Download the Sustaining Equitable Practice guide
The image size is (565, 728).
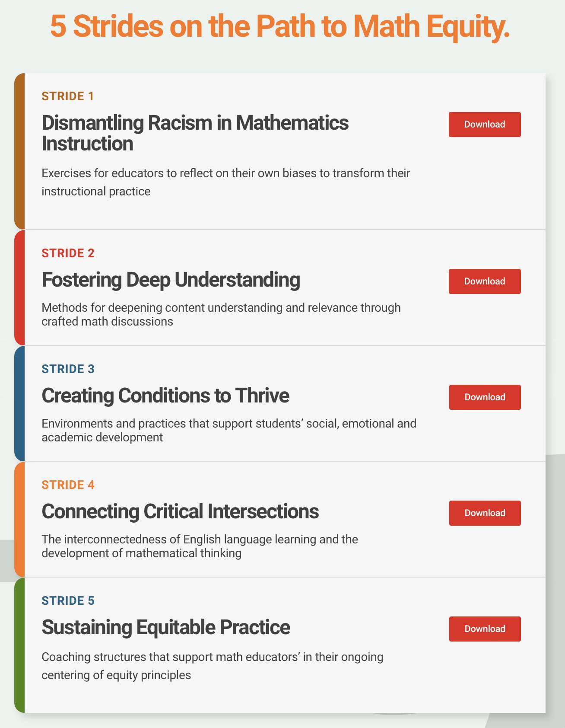point(485,629)
